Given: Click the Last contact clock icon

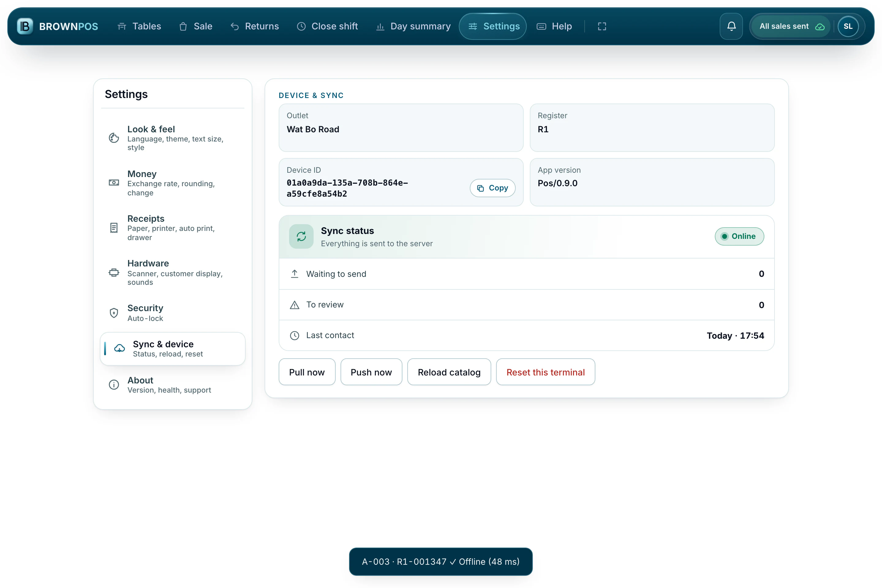Looking at the screenshot, I should point(294,336).
